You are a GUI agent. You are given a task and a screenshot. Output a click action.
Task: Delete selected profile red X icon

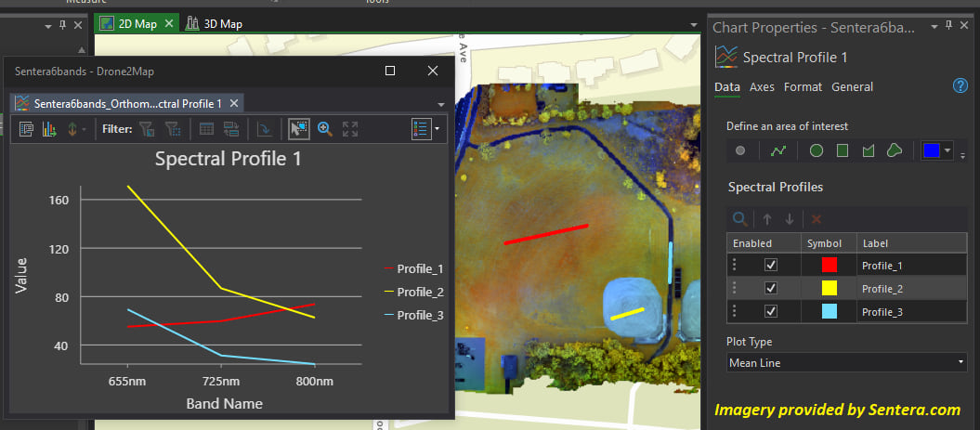tap(816, 219)
